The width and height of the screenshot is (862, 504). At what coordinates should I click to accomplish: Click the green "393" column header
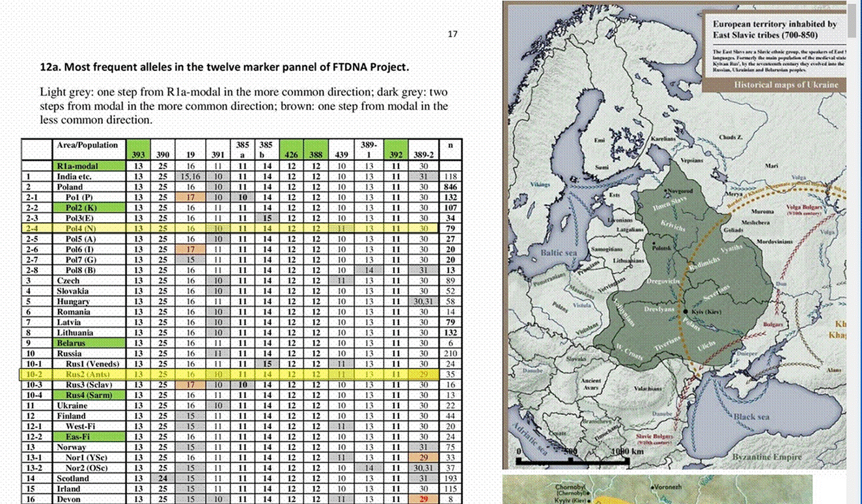pyautogui.click(x=139, y=149)
